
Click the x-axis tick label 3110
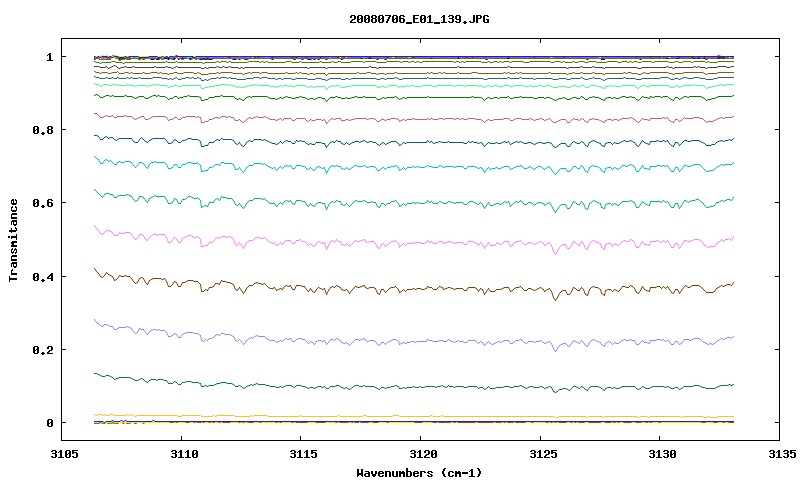click(x=184, y=454)
